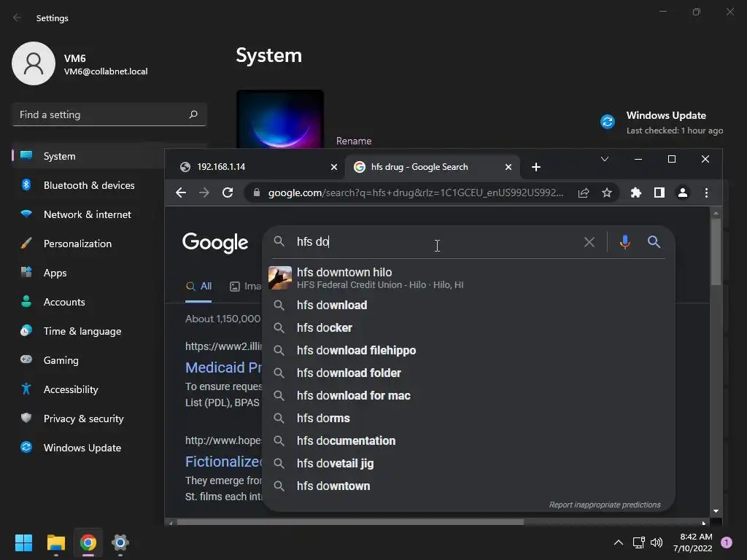Click Rename PC link in Settings
Screen dimensions: 747x560
pyautogui.click(x=354, y=141)
